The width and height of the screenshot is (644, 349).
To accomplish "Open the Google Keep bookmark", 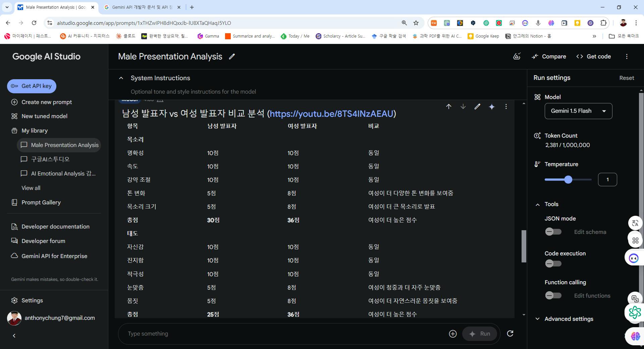I will pos(483,36).
